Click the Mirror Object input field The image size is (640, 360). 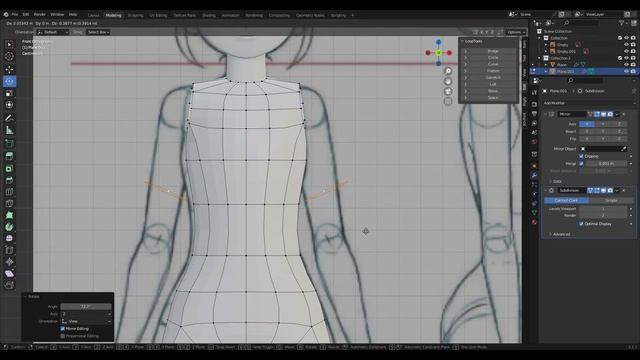pos(603,149)
